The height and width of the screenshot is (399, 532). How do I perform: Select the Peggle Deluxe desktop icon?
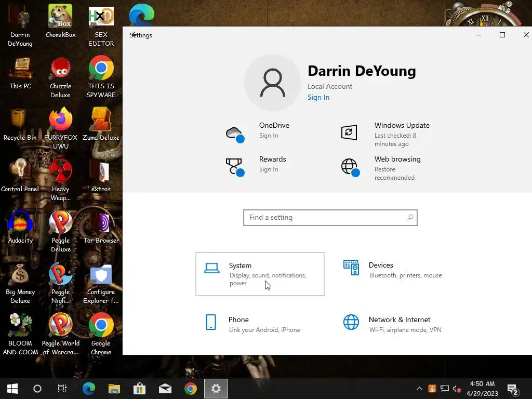(x=61, y=231)
